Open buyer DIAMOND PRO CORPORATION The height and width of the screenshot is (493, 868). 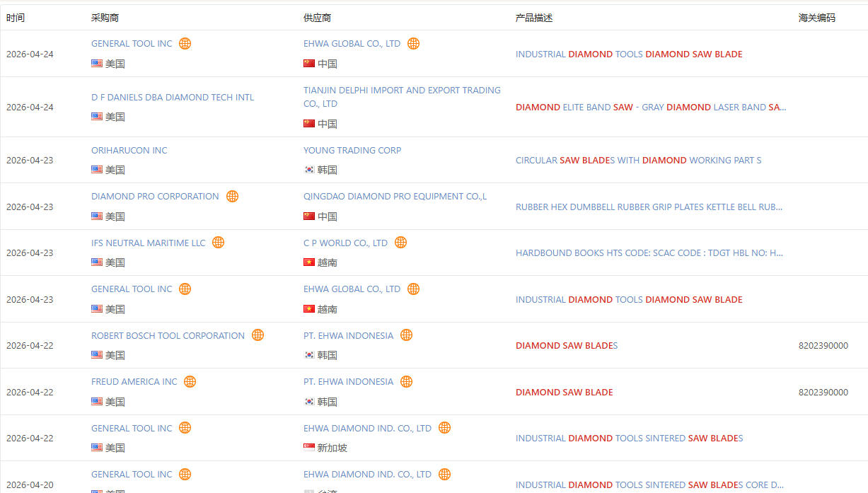(155, 197)
